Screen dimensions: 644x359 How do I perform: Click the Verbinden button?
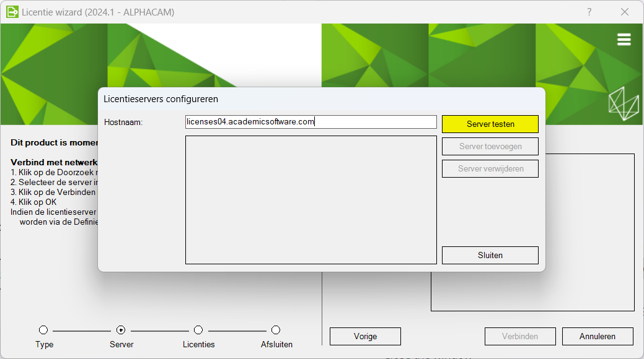click(x=520, y=336)
